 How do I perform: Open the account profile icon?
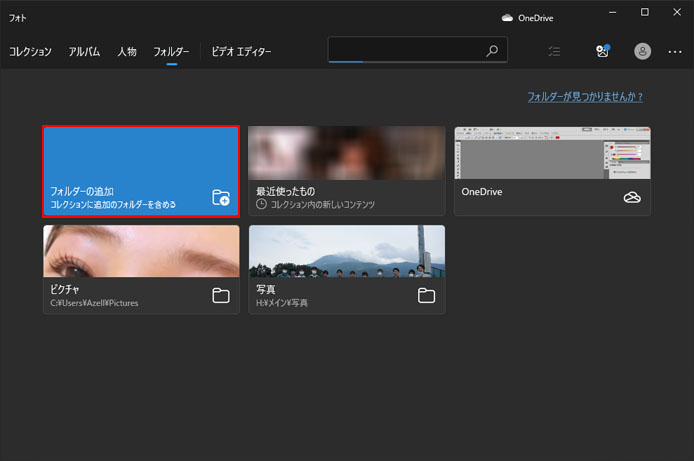point(642,51)
